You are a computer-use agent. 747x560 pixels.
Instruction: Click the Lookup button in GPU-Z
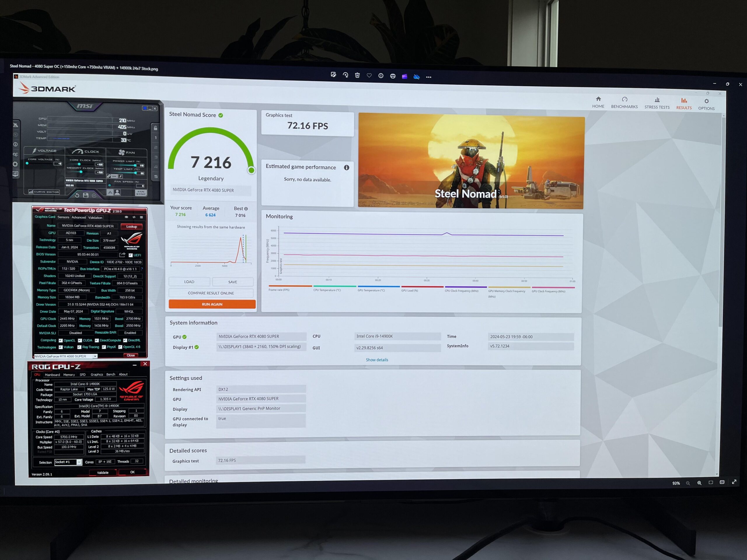(x=131, y=227)
